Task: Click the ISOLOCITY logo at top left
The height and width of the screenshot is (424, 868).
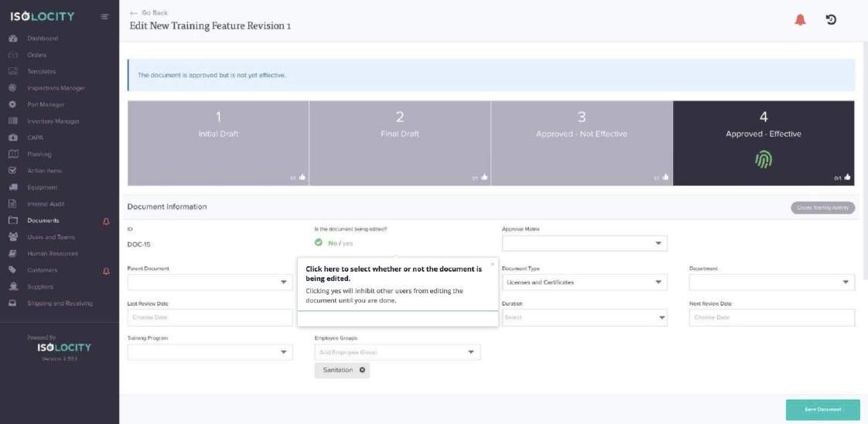Action: (x=42, y=16)
